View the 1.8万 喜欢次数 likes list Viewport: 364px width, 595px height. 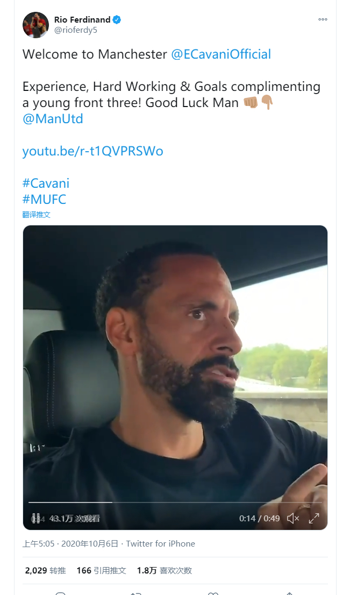pyautogui.click(x=165, y=571)
